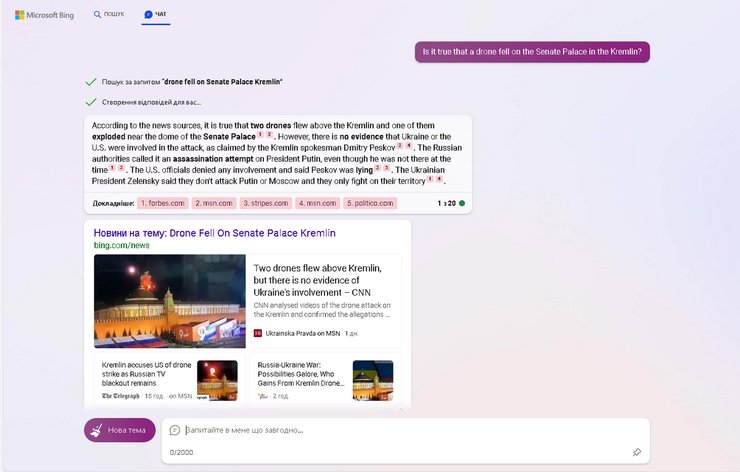Viewport: 740px width, 472px height.
Task: Click the 'Докладніше:' label
Action: point(113,203)
